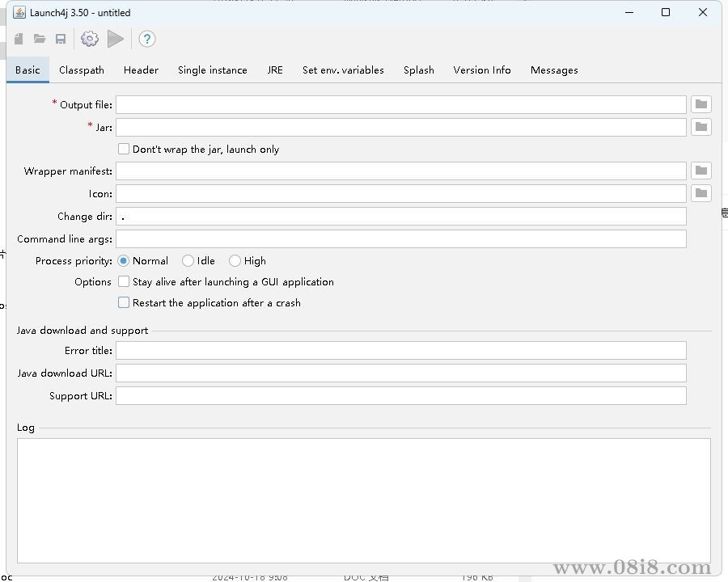Click the Java download URL field
This screenshot has width=728, height=582.
click(x=401, y=373)
